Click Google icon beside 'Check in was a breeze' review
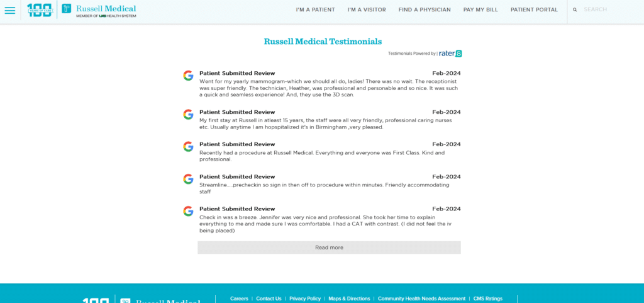The height and width of the screenshot is (303, 644). [x=188, y=211]
